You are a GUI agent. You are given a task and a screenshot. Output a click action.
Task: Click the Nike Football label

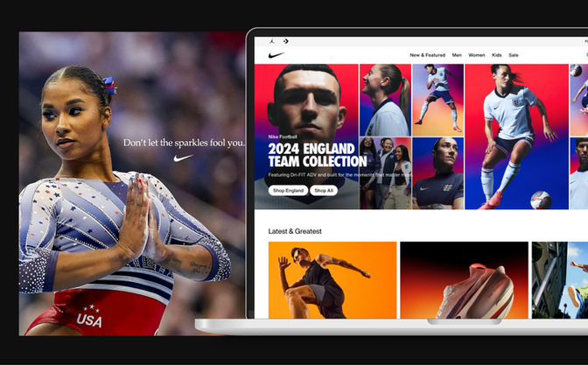click(x=283, y=137)
